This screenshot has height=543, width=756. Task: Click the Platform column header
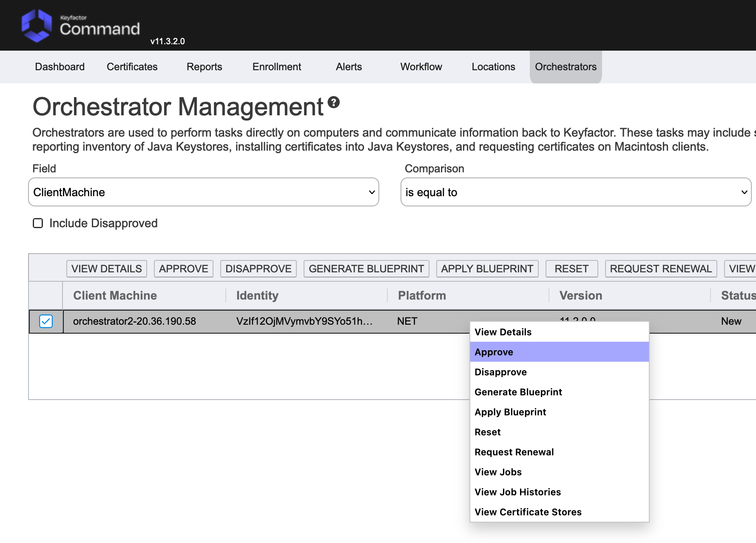[422, 295]
